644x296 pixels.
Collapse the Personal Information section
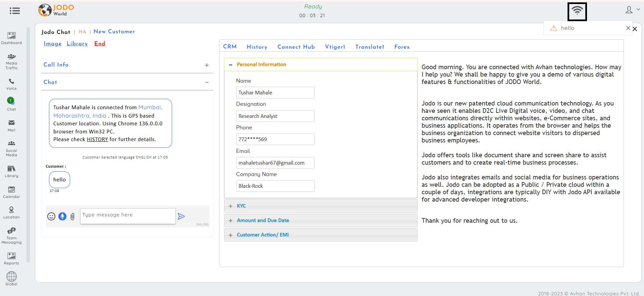point(230,65)
